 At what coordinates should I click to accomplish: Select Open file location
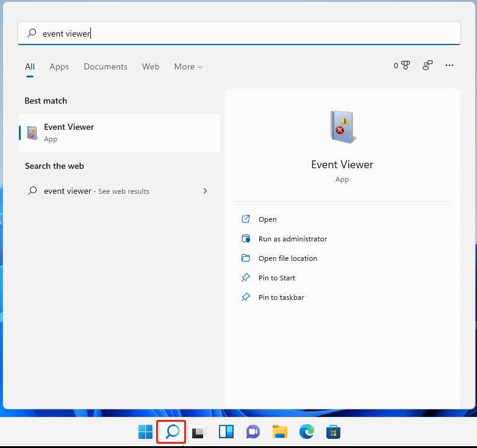tap(288, 258)
